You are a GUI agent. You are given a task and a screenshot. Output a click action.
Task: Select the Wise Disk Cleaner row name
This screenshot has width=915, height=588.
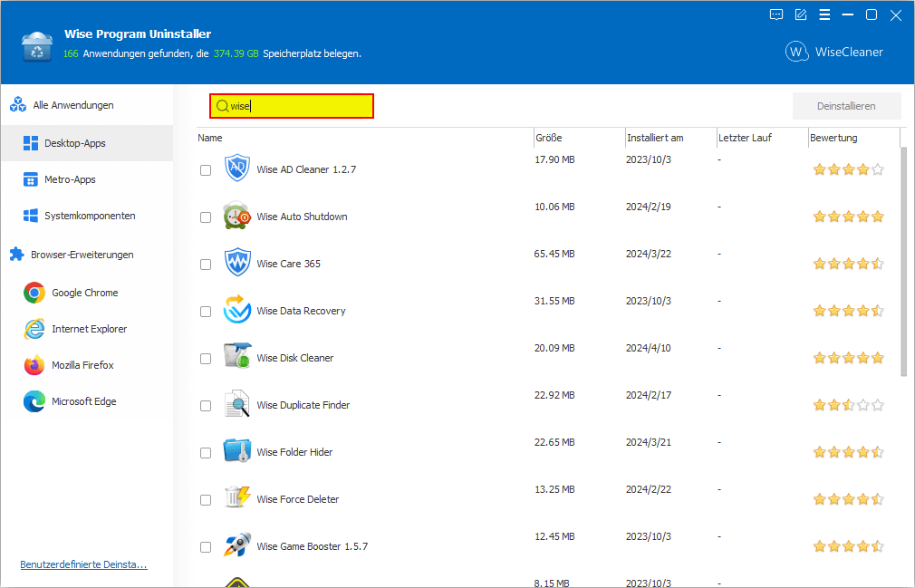[x=294, y=358]
